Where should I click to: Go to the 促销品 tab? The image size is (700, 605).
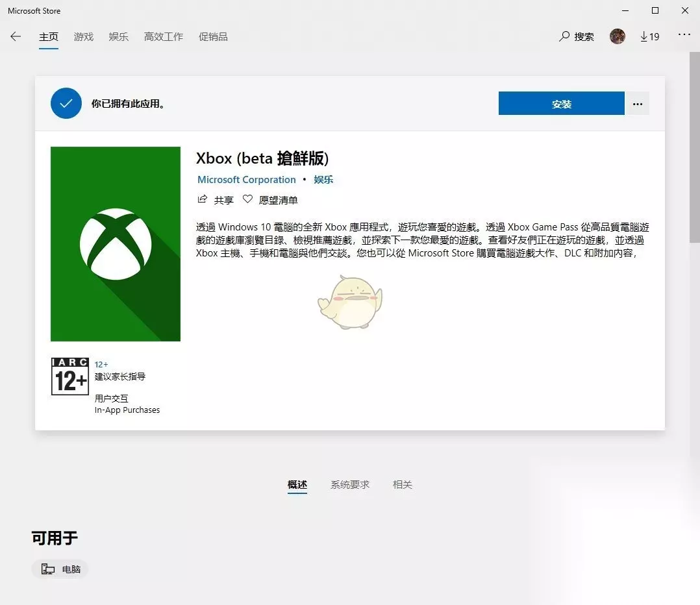pyautogui.click(x=213, y=37)
